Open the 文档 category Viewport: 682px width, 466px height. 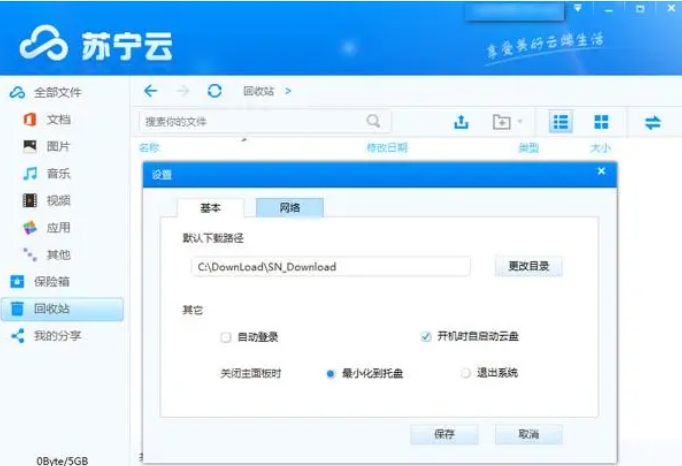[x=59, y=119]
